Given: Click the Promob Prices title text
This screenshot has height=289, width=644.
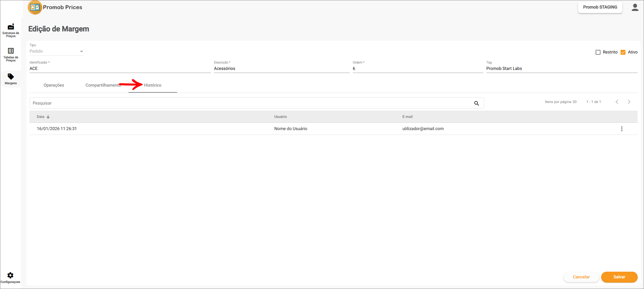Looking at the screenshot, I should click(62, 7).
